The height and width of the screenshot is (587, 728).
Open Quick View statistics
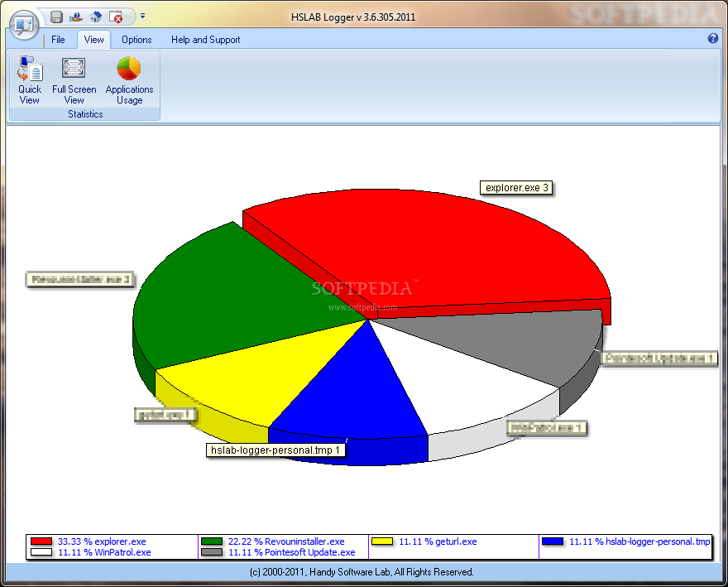click(x=30, y=80)
